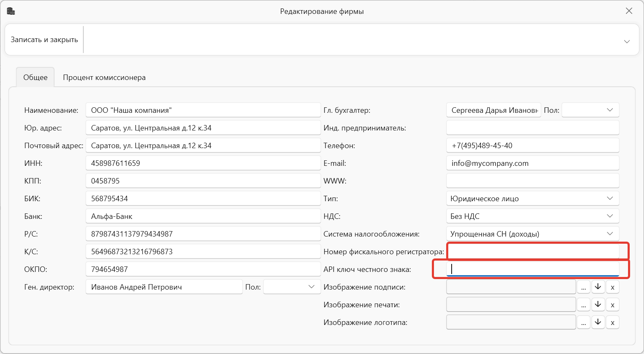
Task: Click Номер фискального регистратора field
Action: tap(532, 251)
